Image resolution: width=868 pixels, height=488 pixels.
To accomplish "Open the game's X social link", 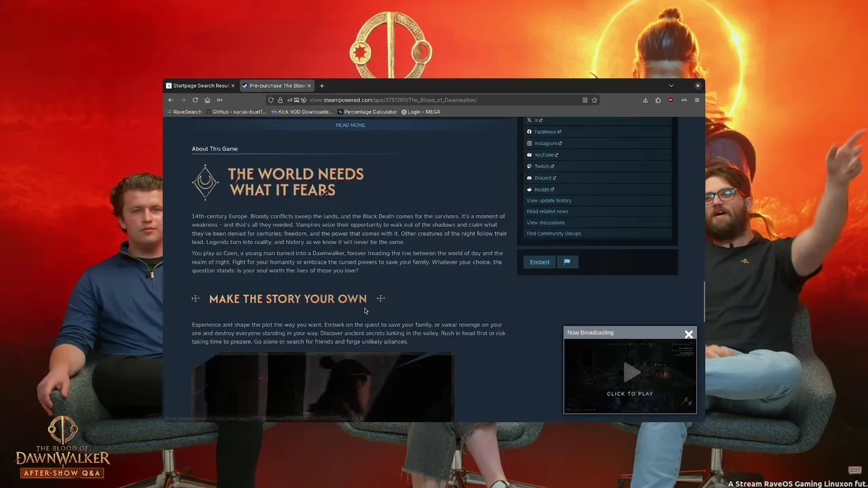I will pos(535,121).
